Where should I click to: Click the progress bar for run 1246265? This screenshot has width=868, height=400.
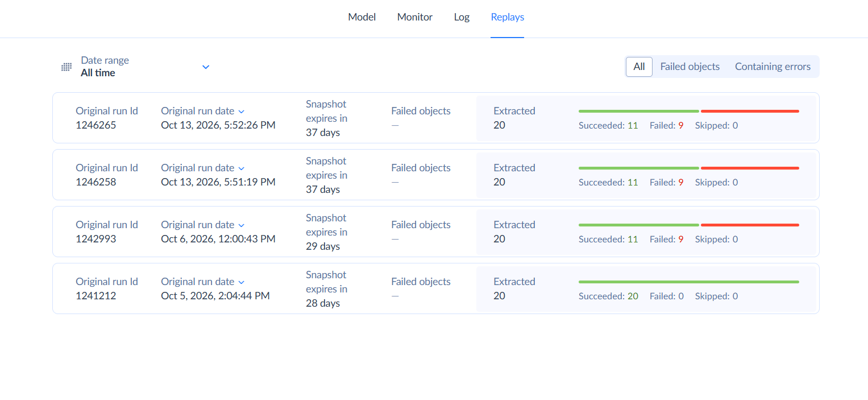coord(689,111)
